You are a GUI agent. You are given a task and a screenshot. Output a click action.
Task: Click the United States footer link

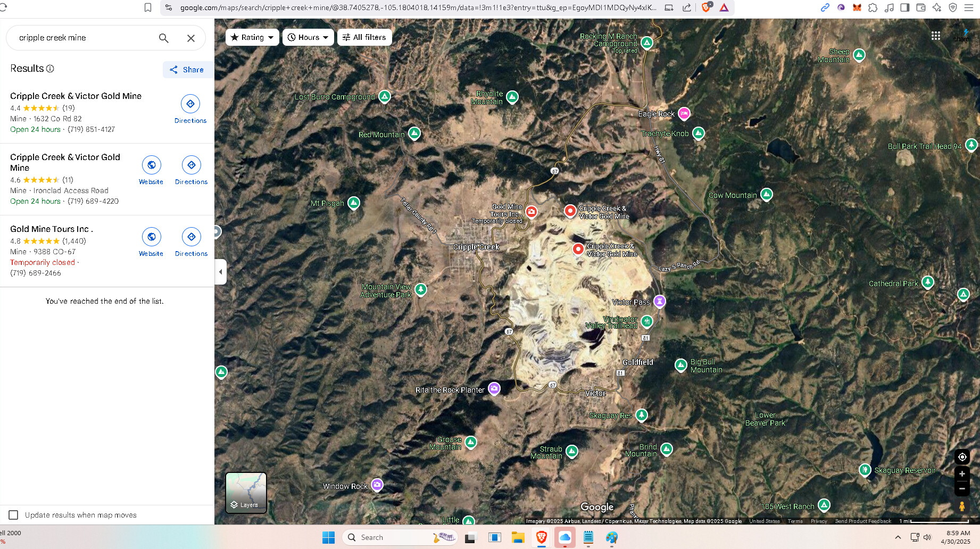(x=765, y=521)
